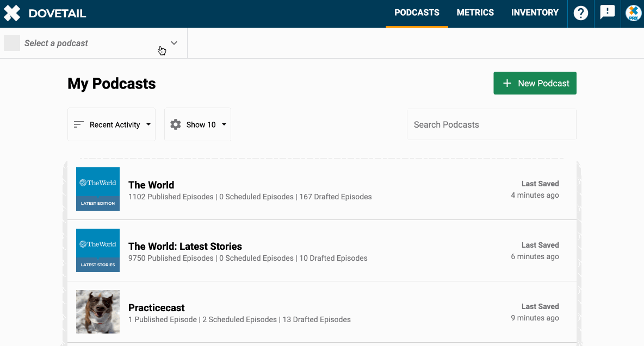Screen dimensions: 644x346
Task: Open the PRX user account avatar
Action: (x=633, y=13)
